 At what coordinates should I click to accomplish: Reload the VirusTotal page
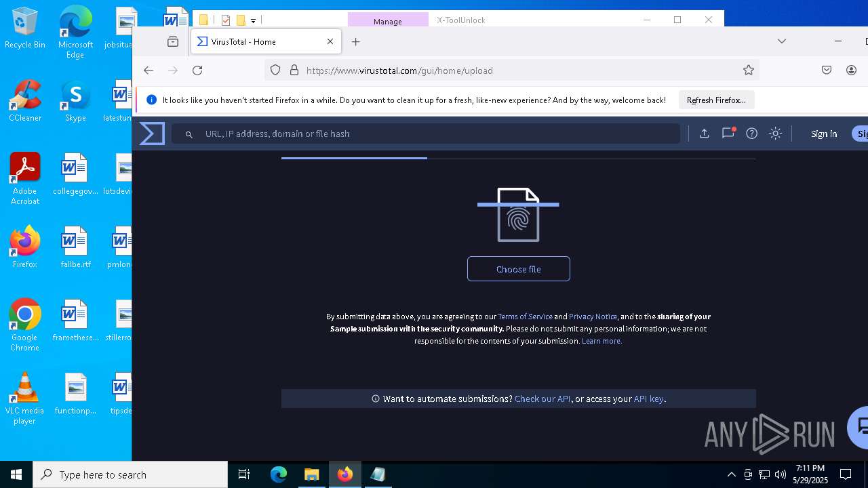pyautogui.click(x=197, y=70)
